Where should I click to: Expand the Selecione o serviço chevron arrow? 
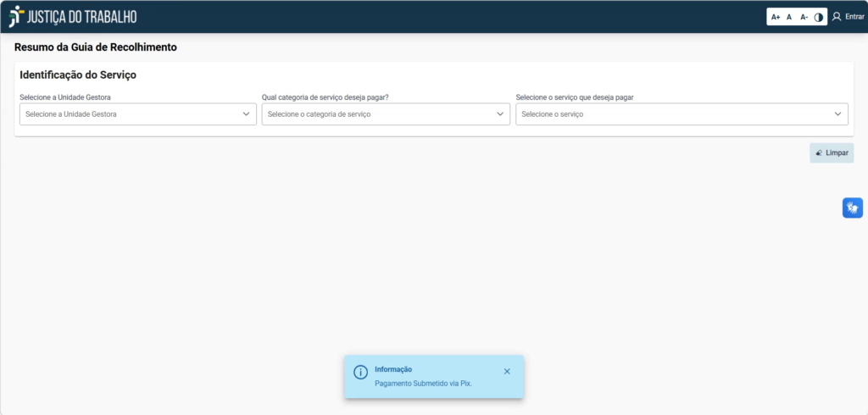tap(838, 114)
